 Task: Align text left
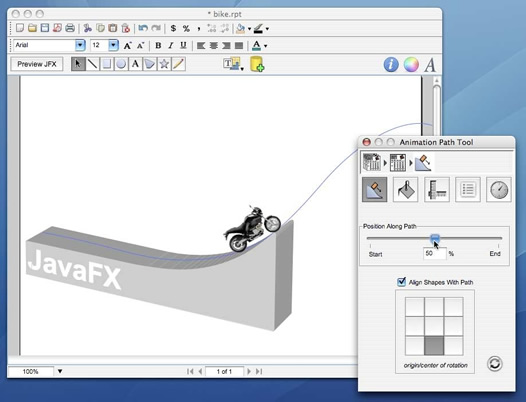(x=201, y=45)
